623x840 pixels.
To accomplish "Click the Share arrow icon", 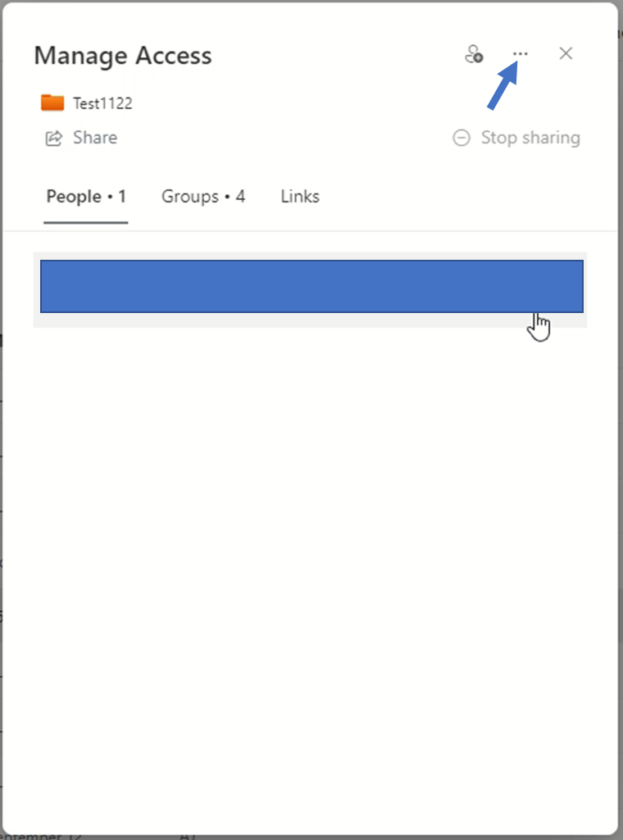I will [x=53, y=138].
